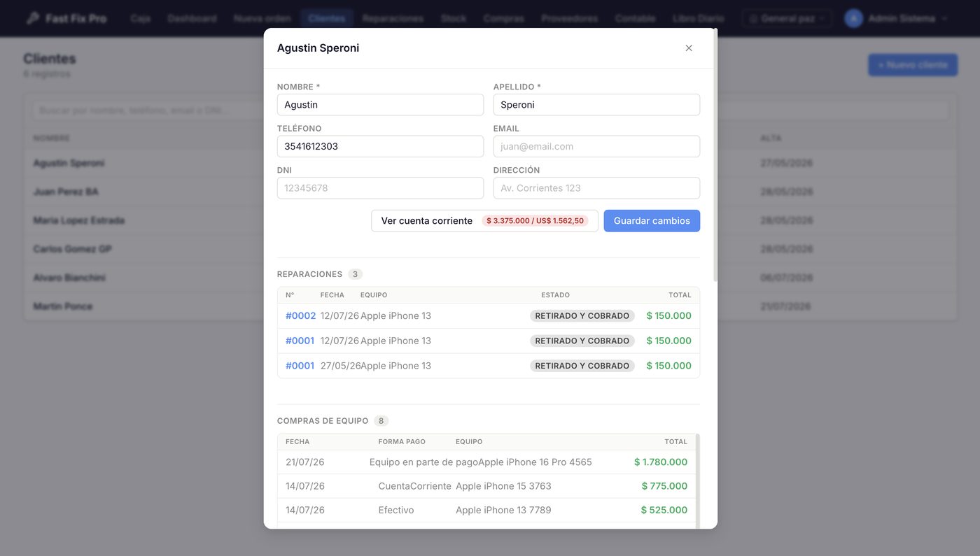Open Ver cuenta corriente
This screenshot has width=980, height=556.
[484, 220]
